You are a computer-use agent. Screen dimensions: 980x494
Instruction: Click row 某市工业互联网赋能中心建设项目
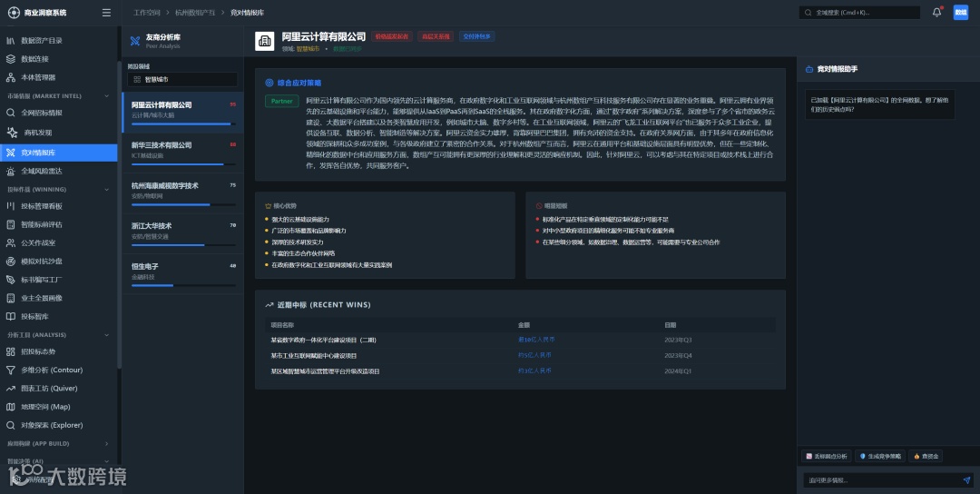pyautogui.click(x=520, y=356)
